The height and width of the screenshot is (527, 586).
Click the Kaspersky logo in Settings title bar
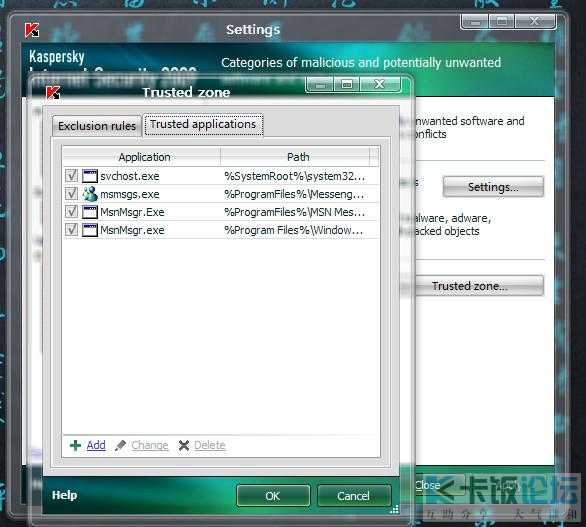click(32, 30)
